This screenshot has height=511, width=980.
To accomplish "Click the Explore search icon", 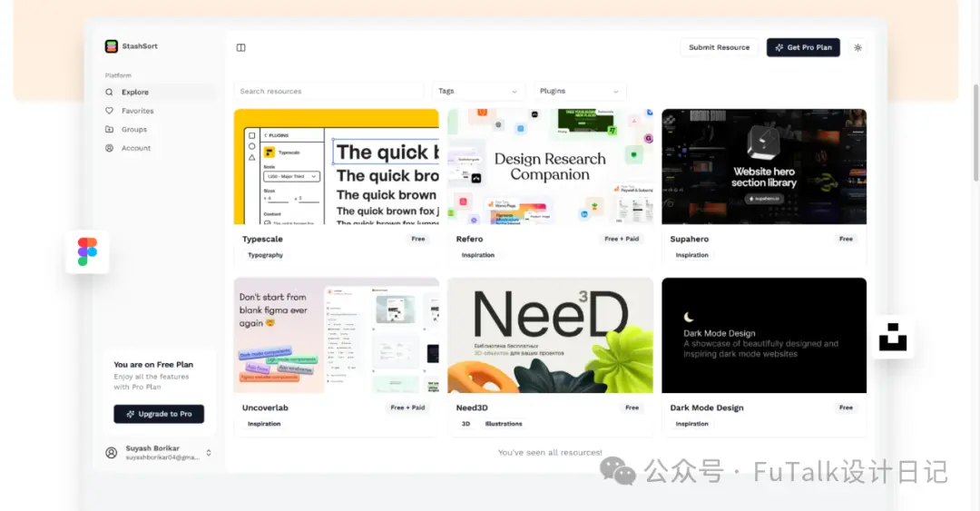I will pyautogui.click(x=110, y=92).
